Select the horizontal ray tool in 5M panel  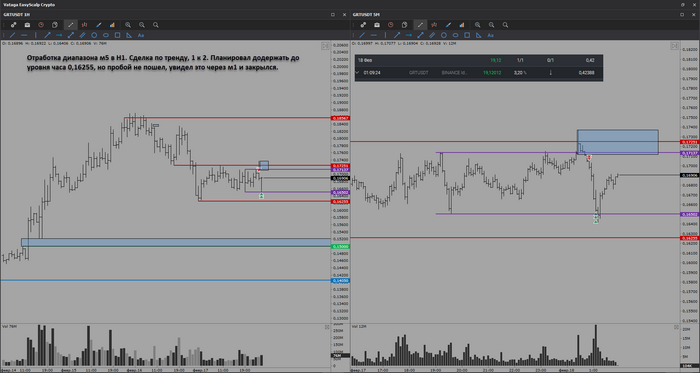click(x=408, y=35)
